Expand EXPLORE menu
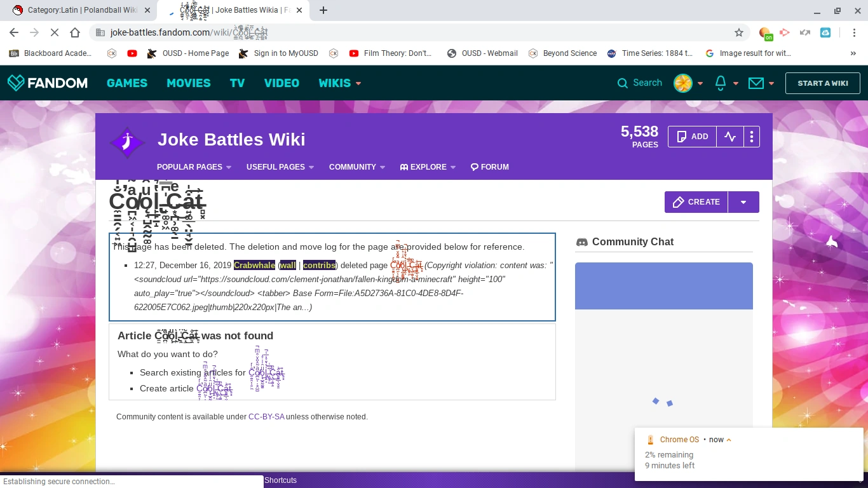 (x=428, y=167)
